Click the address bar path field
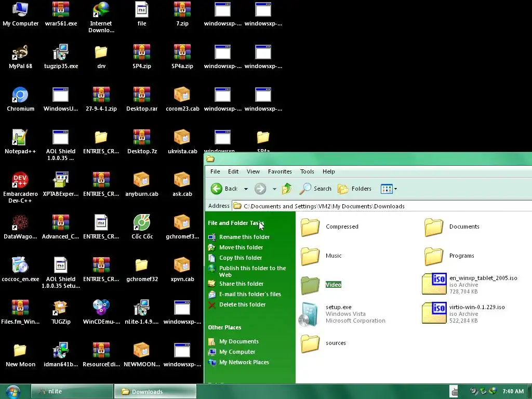This screenshot has height=399, width=532. [382, 206]
